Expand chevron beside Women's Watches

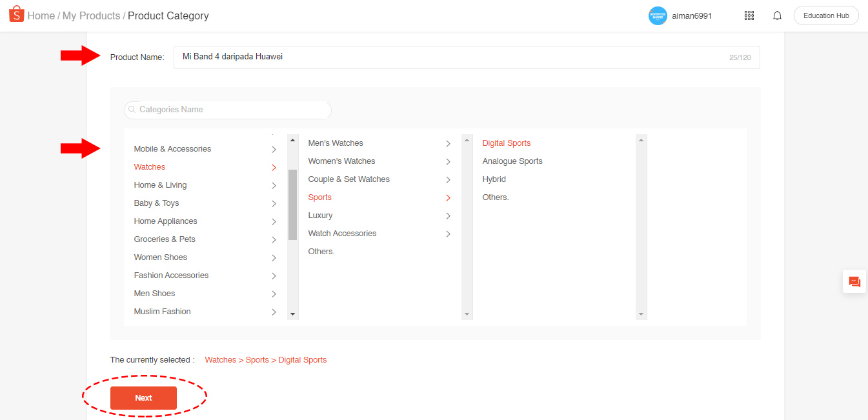click(x=448, y=162)
